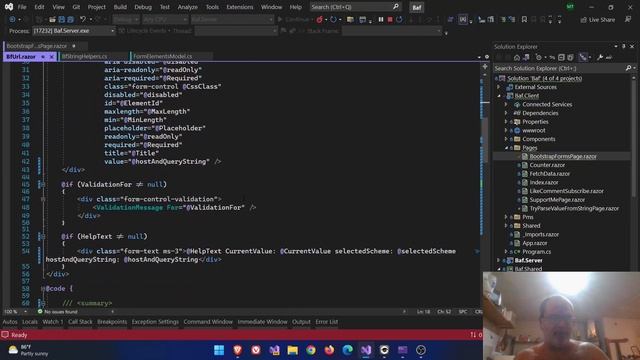Image resolution: width=640 pixels, height=360 pixels.
Task: Restart debugging with the circular arrow icon
Action: tap(399, 19)
